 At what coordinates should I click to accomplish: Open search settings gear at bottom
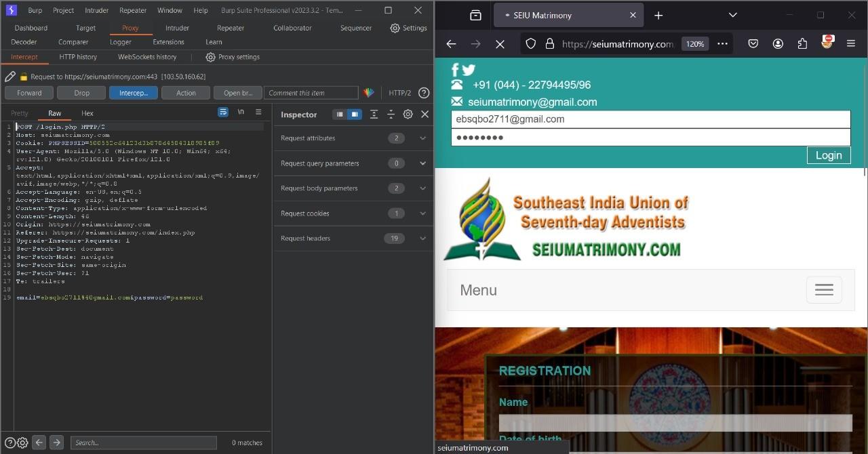click(22, 442)
